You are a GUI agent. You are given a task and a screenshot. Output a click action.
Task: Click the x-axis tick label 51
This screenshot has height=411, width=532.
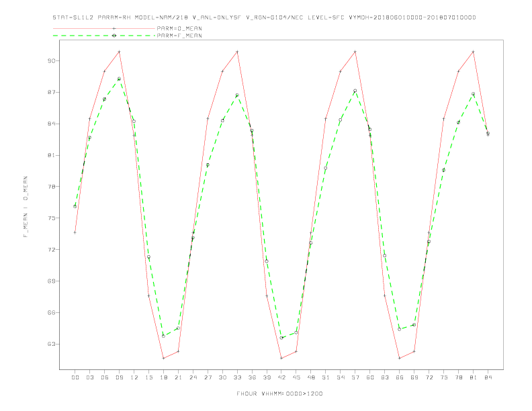(x=326, y=377)
